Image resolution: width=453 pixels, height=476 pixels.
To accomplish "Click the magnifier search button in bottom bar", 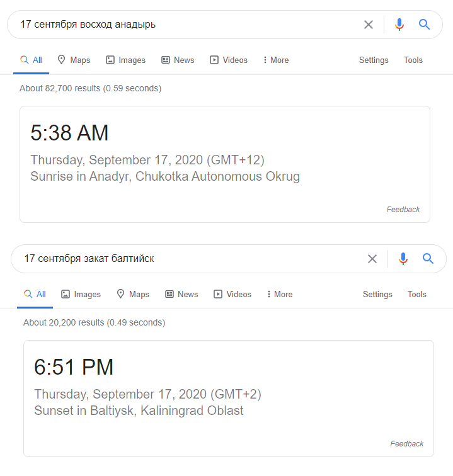I will click(x=428, y=259).
